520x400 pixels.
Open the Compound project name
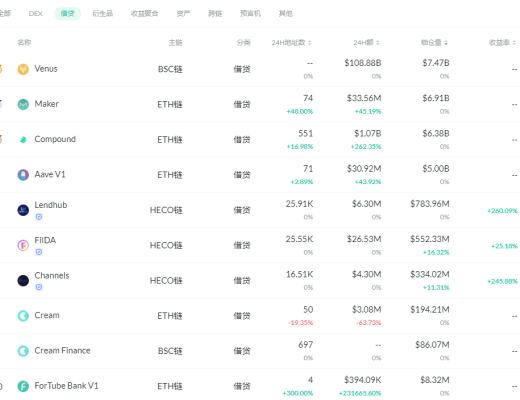pyautogui.click(x=55, y=139)
